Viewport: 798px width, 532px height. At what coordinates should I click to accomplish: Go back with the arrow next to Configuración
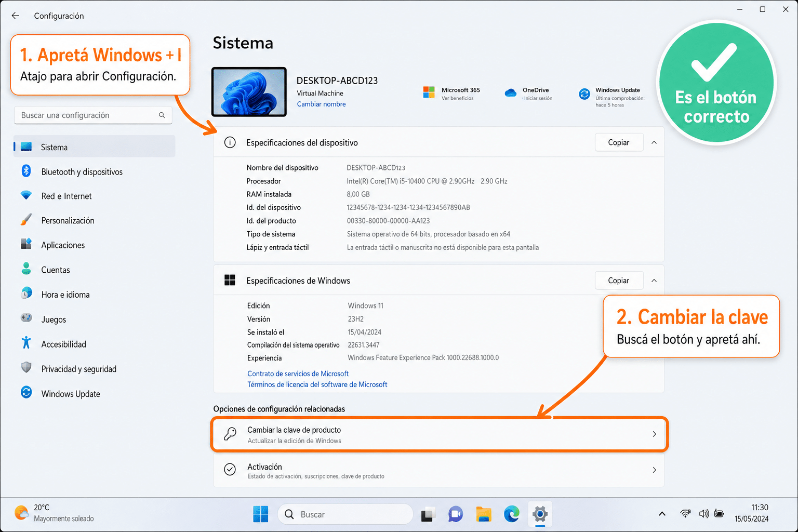tap(16, 16)
